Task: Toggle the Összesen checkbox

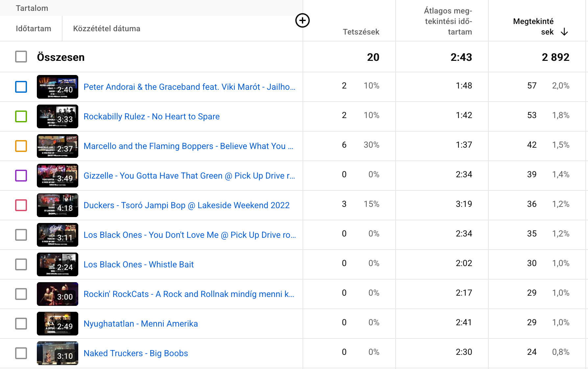Action: click(21, 57)
